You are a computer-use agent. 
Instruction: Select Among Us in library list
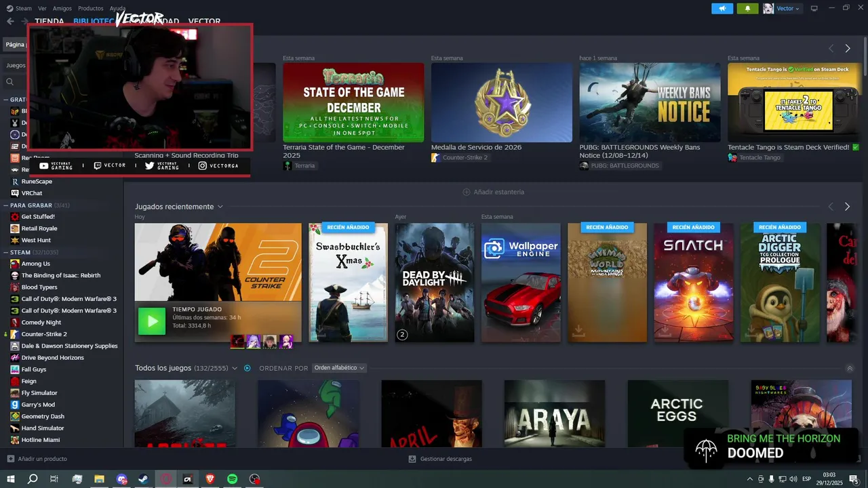click(x=36, y=264)
